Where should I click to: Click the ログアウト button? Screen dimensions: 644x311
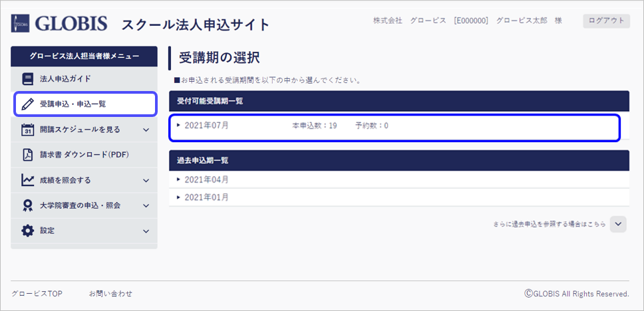click(x=606, y=21)
